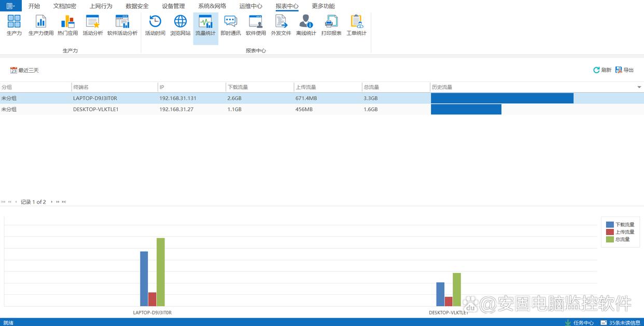Click the 导出 export button
The image size is (644, 326).
pyautogui.click(x=625, y=70)
